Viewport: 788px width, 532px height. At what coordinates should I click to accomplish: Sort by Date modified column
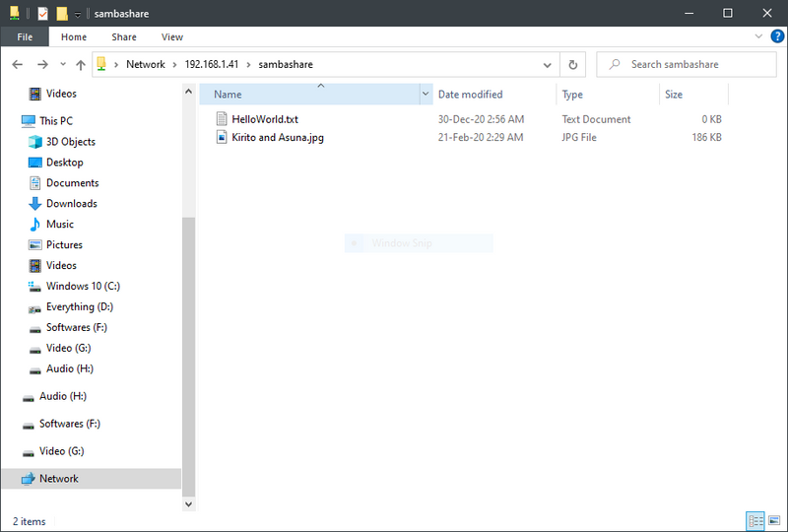(494, 94)
